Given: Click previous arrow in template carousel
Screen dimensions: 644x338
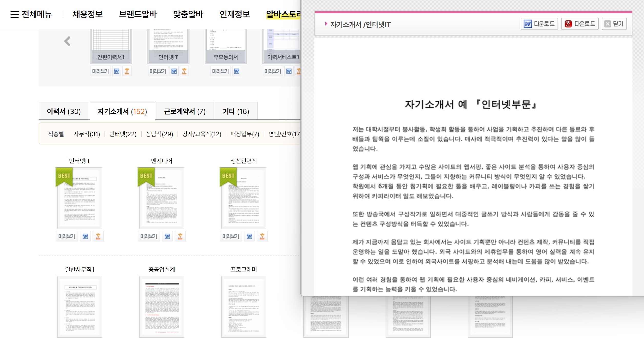Looking at the screenshot, I should [x=67, y=41].
